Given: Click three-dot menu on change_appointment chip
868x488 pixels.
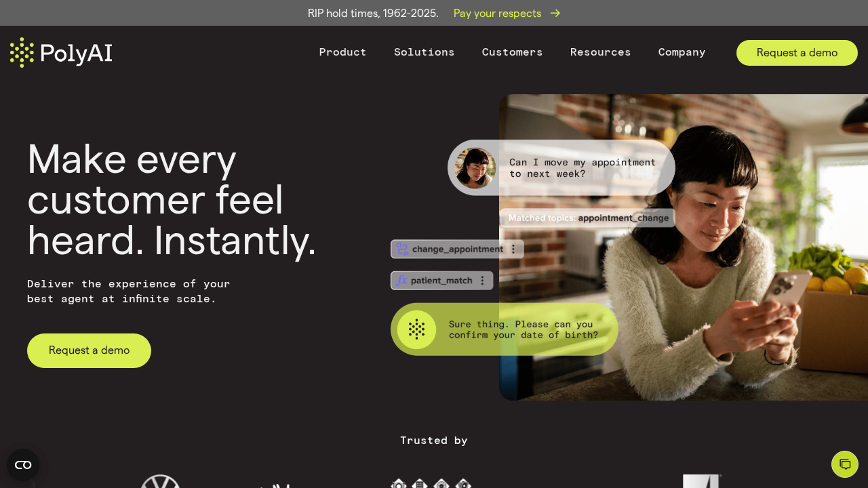Looking at the screenshot, I should 513,249.
